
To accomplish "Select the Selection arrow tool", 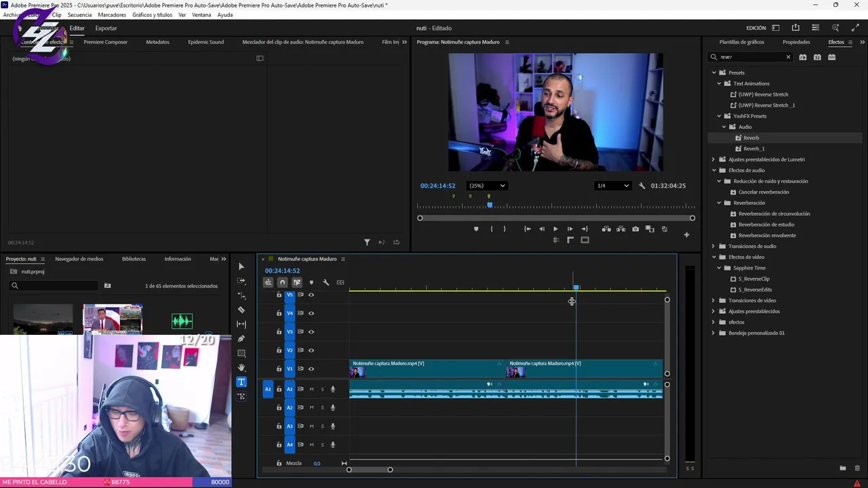I will point(241,266).
